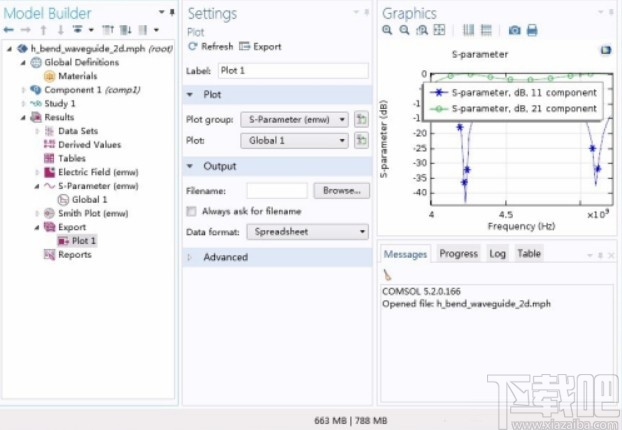Click the S-parameter 11 component legend entry
This screenshot has width=622, height=430.
pos(514,92)
